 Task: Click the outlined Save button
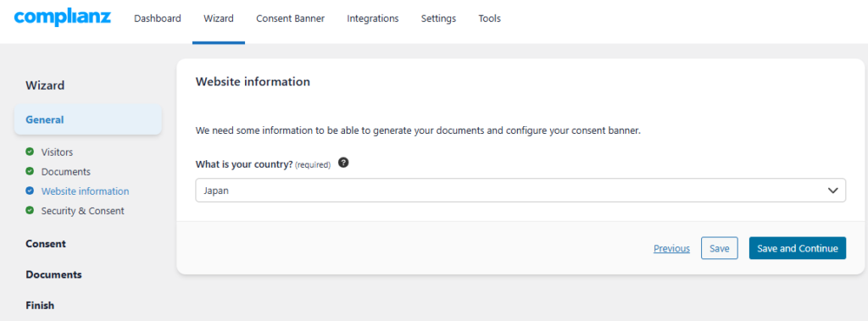(x=719, y=248)
